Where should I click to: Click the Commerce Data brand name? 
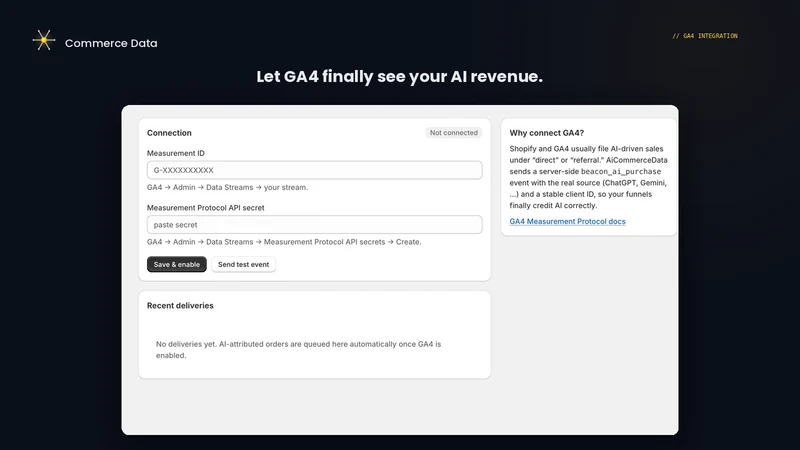coord(111,43)
